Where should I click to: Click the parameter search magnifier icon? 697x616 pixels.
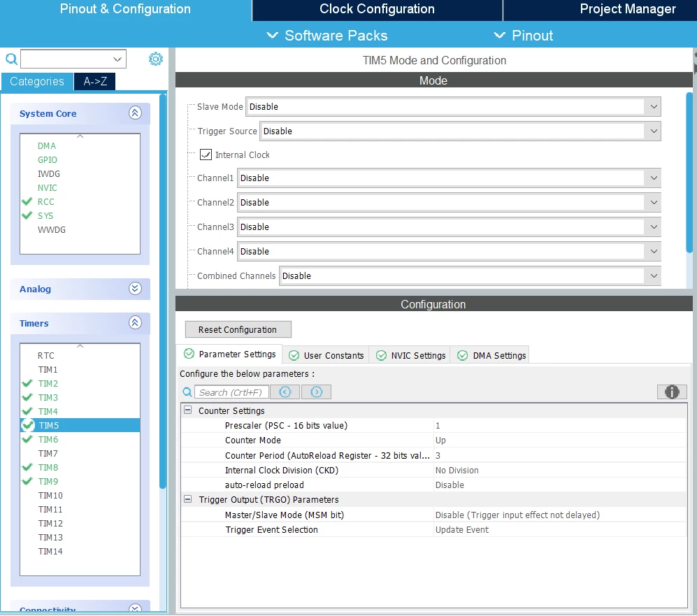(x=187, y=392)
